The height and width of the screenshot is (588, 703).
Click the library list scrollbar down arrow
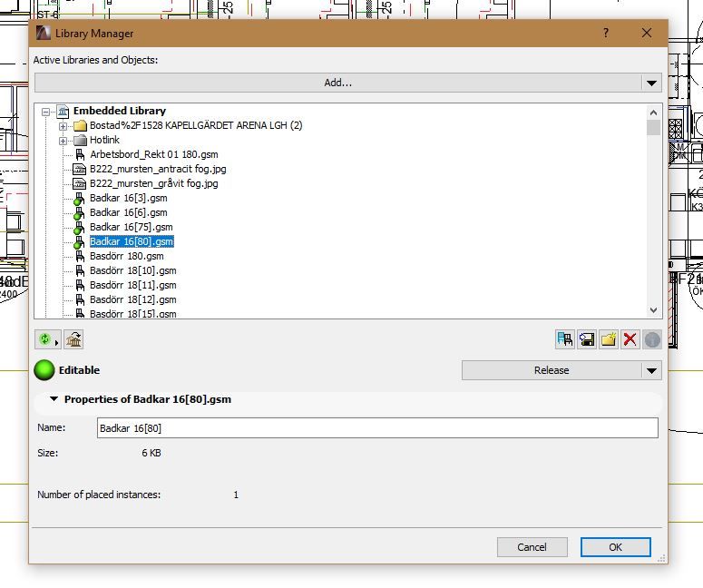(x=653, y=310)
